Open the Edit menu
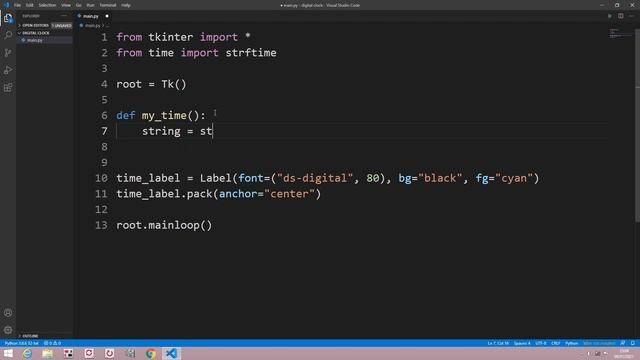Image resolution: width=640 pixels, height=360 pixels. (30, 5)
